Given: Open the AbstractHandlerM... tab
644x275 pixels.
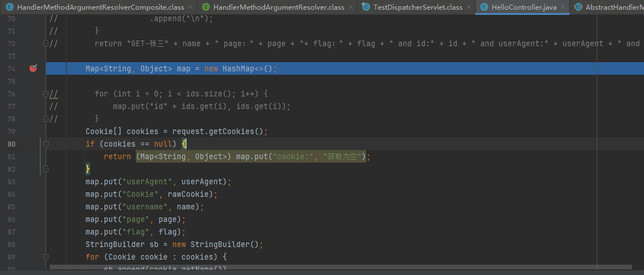Looking at the screenshot, I should pos(614,7).
